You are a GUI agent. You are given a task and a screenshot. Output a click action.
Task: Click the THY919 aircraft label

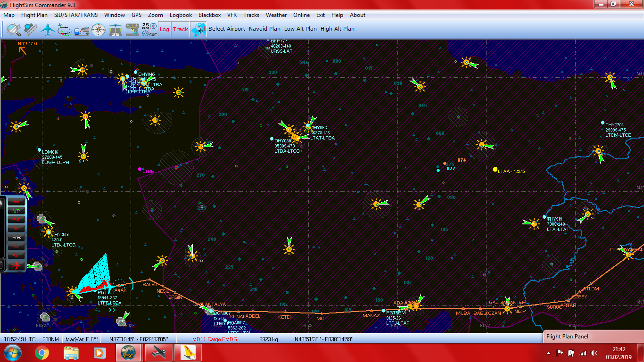click(554, 219)
